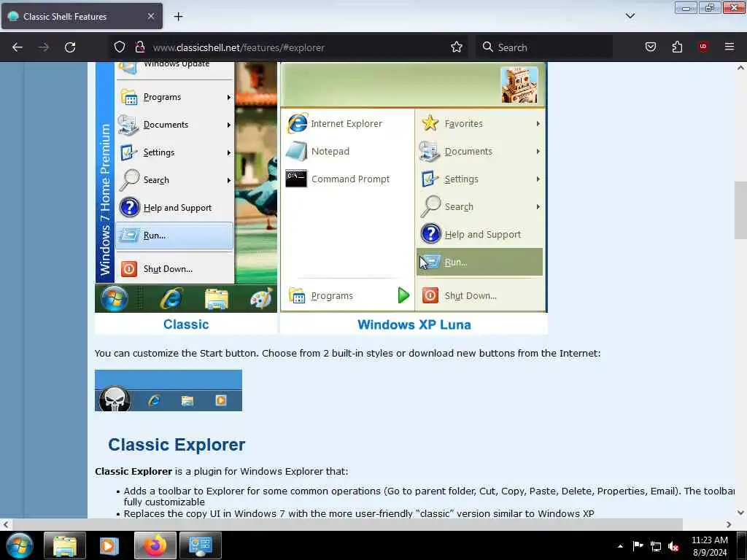Click the Classic Explorer heading
Screen dimensions: 747x560
177,445
